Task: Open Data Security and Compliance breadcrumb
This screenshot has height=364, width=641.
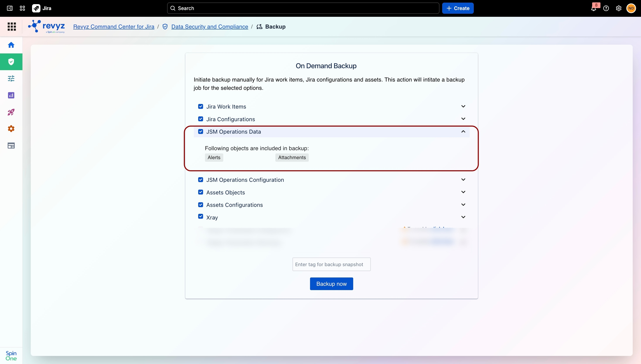Action: point(210,27)
